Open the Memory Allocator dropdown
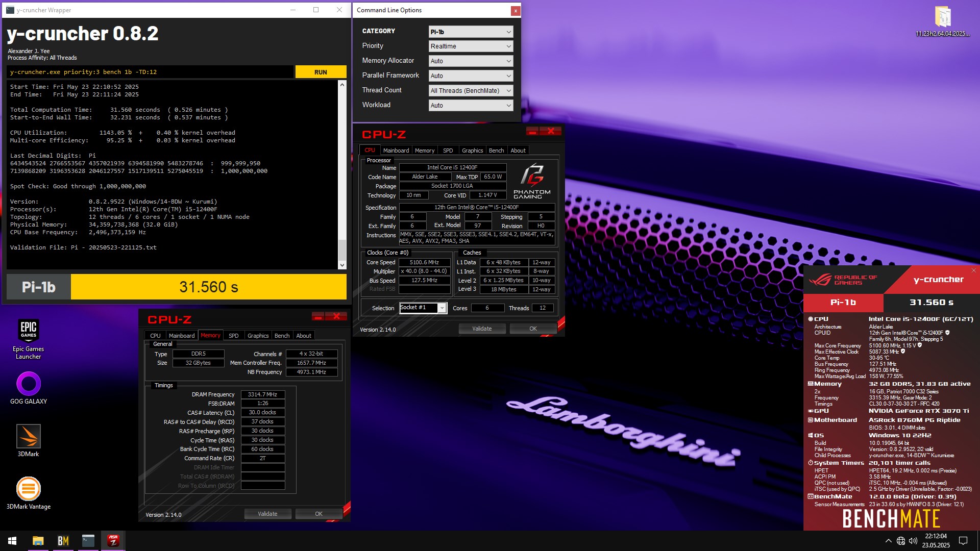The width and height of the screenshot is (980, 551). coord(471,61)
